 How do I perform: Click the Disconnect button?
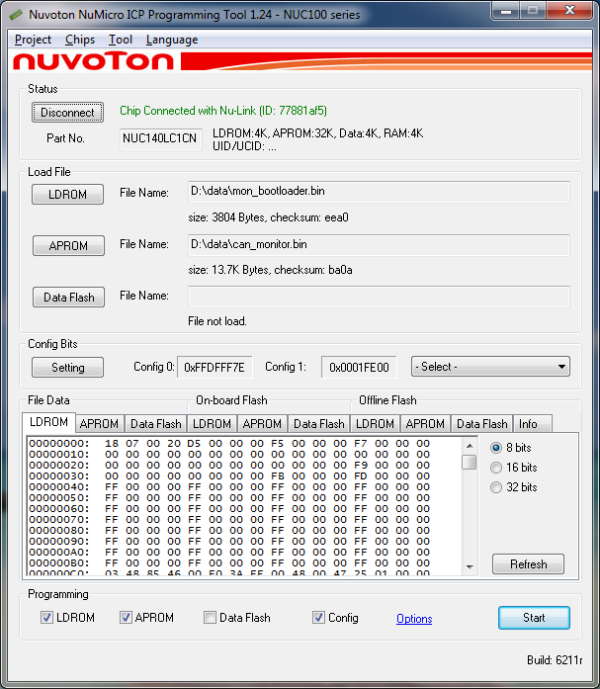pos(67,113)
